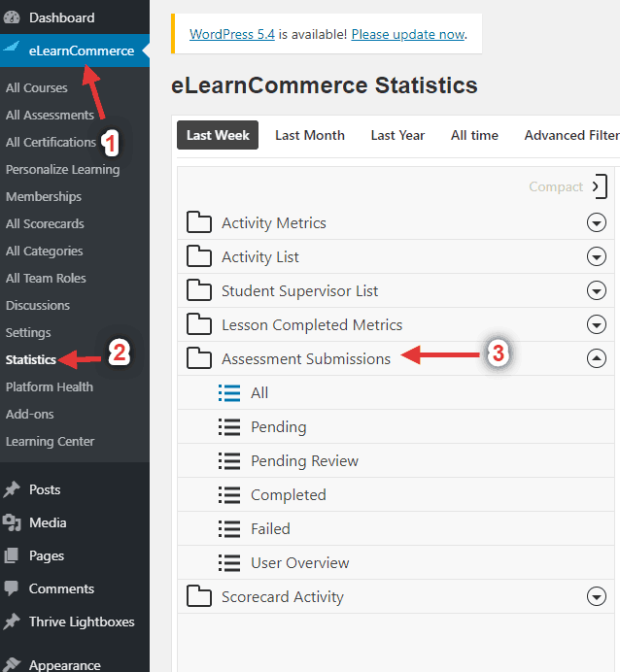The image size is (620, 672).
Task: Expand the Scorecard Activity section arrow
Action: point(597,596)
